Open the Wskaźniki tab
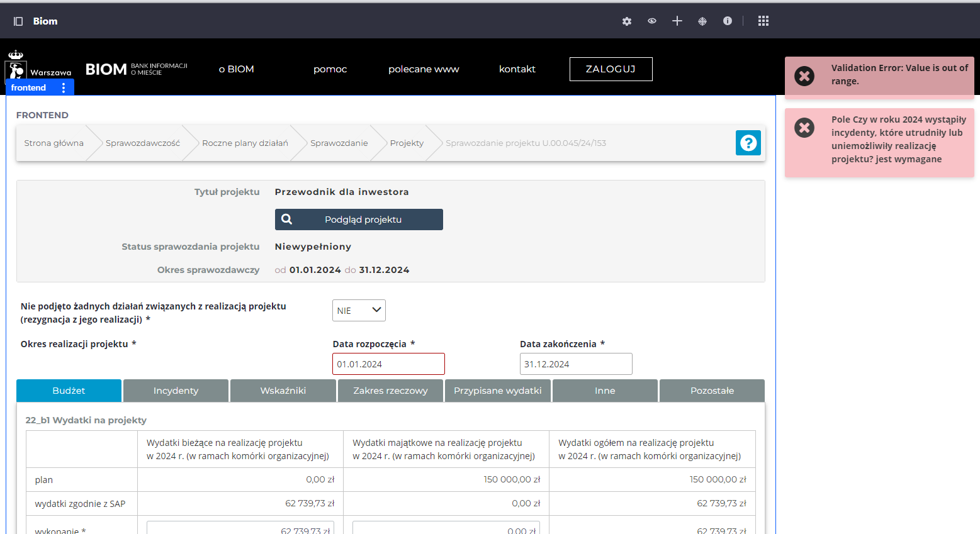Viewport: 980px width, 534px height. 283,391
